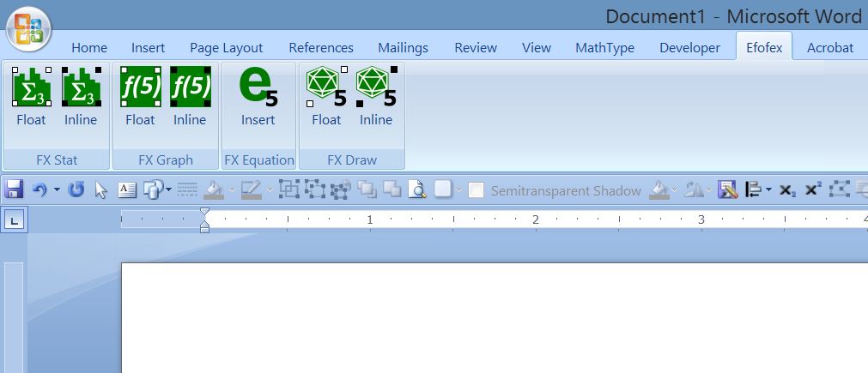868x373 pixels.
Task: Click the line color pencil button
Action: (x=252, y=190)
